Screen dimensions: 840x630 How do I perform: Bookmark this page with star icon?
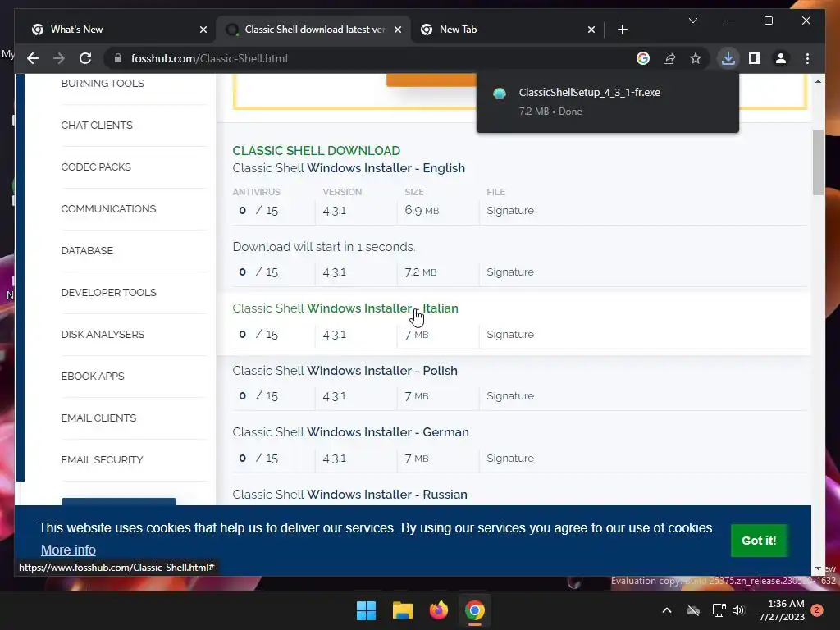point(696,58)
